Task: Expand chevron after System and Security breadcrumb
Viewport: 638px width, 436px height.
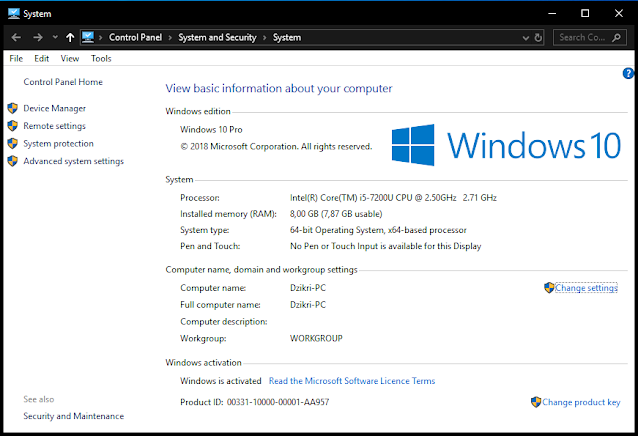Action: [x=264, y=38]
